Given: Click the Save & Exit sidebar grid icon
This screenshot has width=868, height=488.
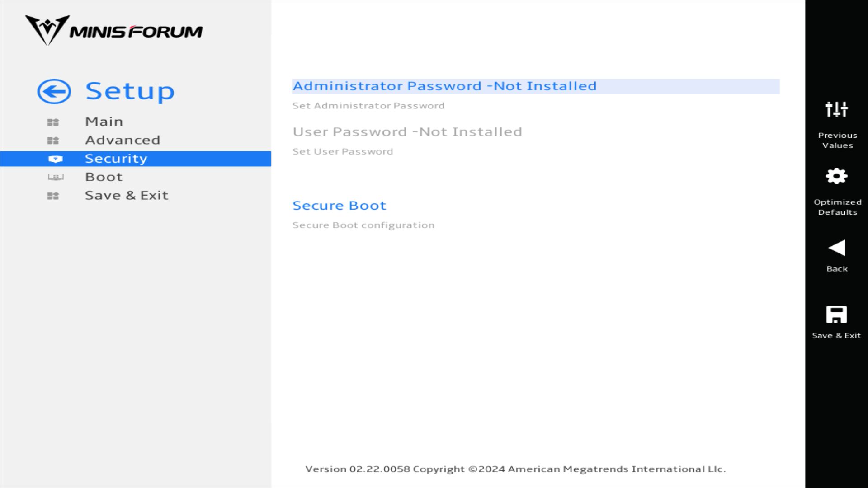Looking at the screenshot, I should pos(53,196).
